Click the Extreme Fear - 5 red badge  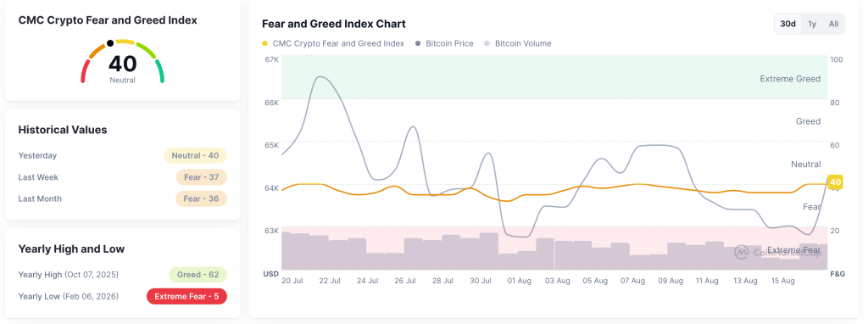coord(186,296)
